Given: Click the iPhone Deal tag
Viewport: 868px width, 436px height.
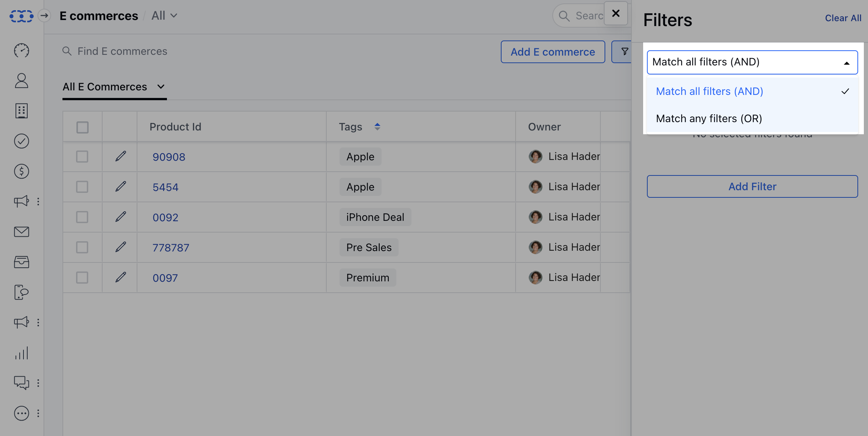Looking at the screenshot, I should [x=375, y=217].
